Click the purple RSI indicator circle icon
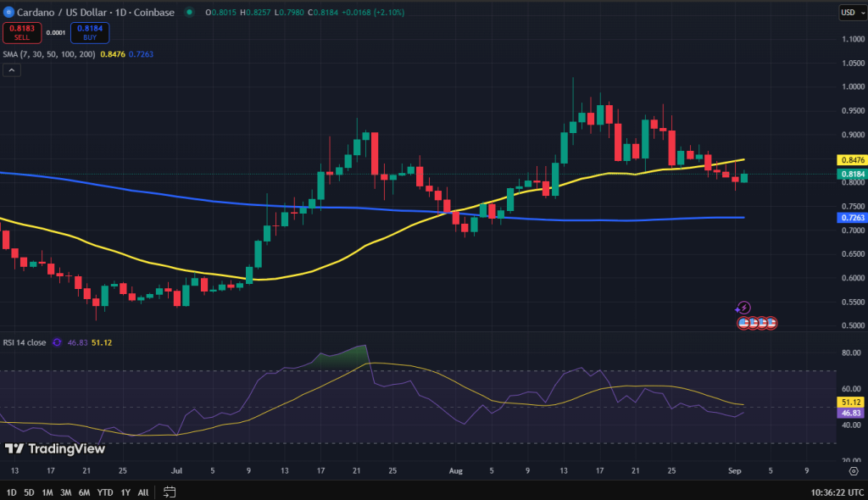Viewport: 868px width, 500px height. (x=57, y=342)
